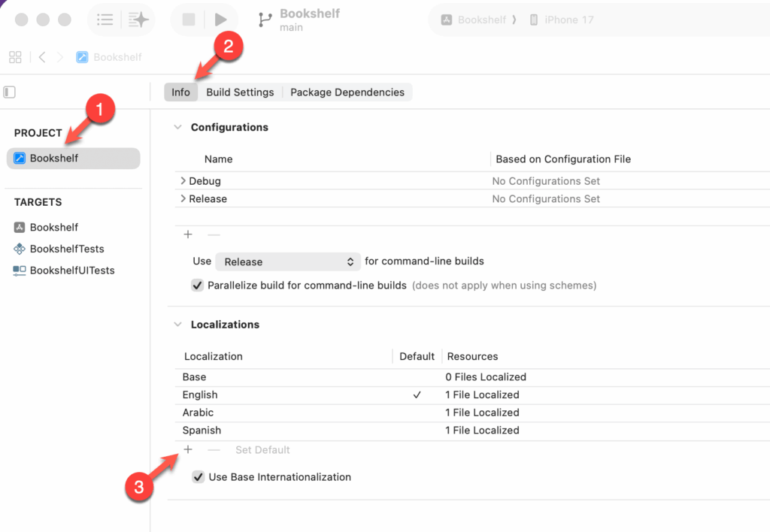This screenshot has width=770, height=532.
Task: Select the Bookshelf project in sidebar
Action: pos(73,158)
